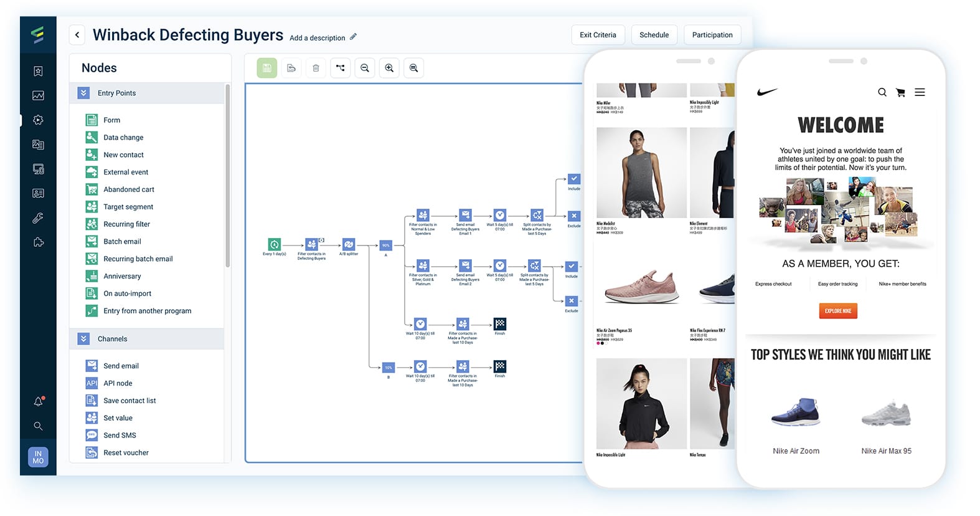Click the Emarsys logo at top of sidebar

[x=38, y=34]
